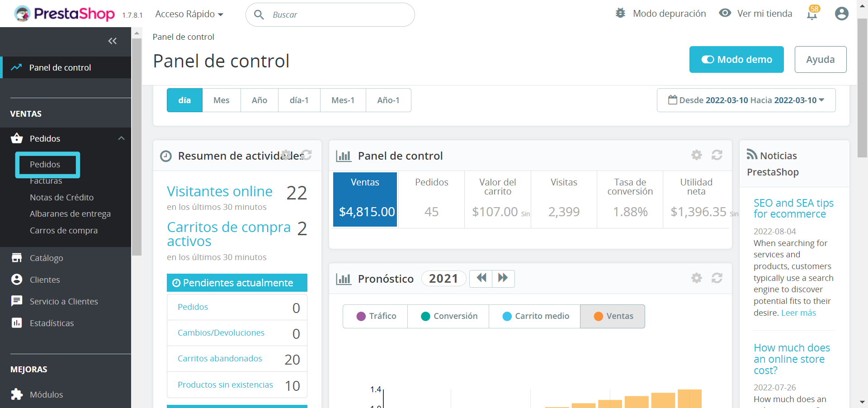Toggle Carrito medio series in forecast

pyautogui.click(x=535, y=316)
